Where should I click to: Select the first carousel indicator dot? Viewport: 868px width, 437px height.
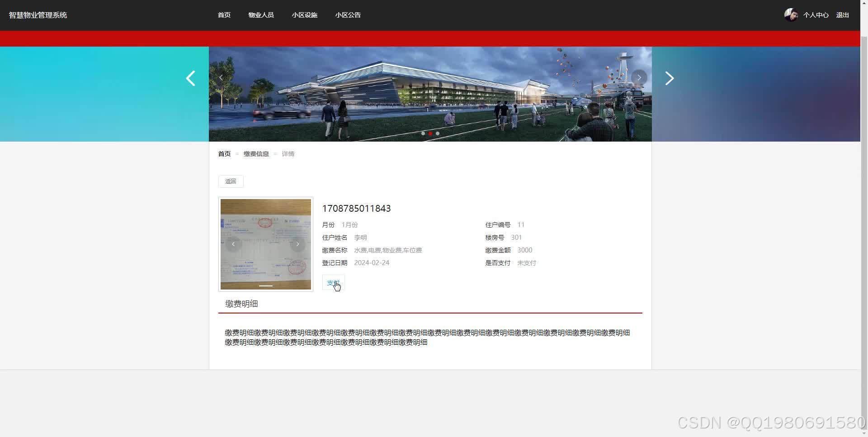[424, 133]
